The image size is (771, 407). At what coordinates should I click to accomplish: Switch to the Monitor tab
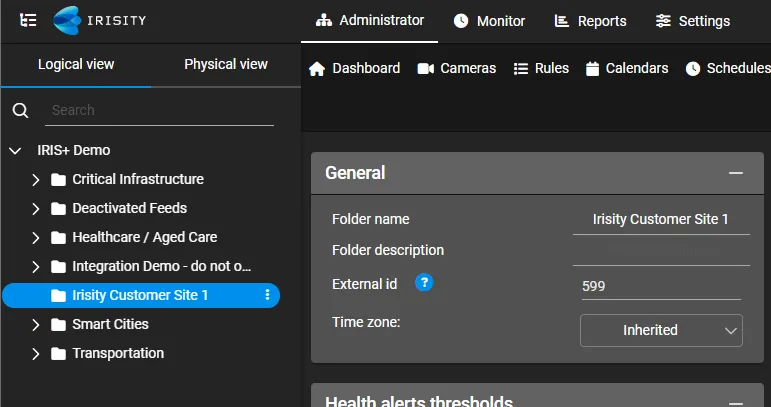(x=489, y=21)
